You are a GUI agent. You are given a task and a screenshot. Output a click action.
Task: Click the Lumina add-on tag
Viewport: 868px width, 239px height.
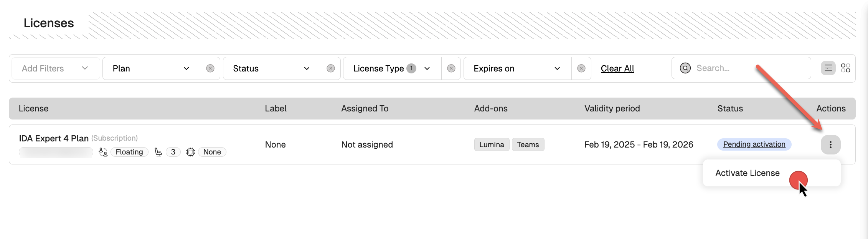click(492, 145)
